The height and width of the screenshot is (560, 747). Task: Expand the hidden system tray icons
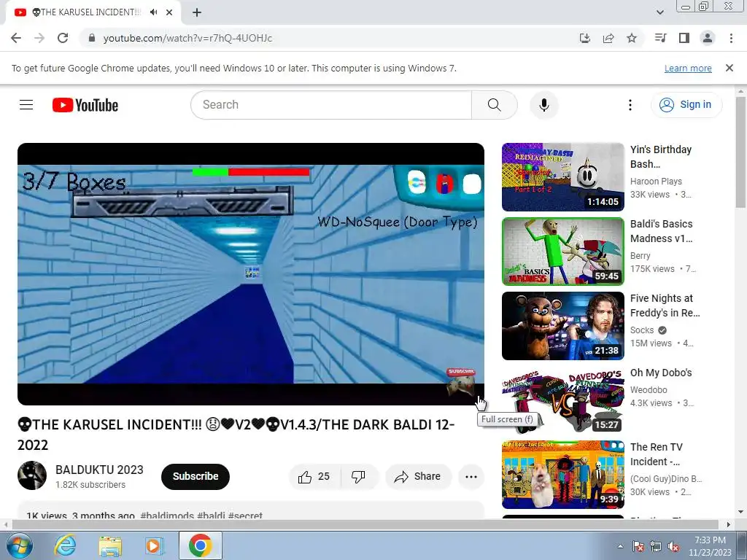(x=620, y=546)
